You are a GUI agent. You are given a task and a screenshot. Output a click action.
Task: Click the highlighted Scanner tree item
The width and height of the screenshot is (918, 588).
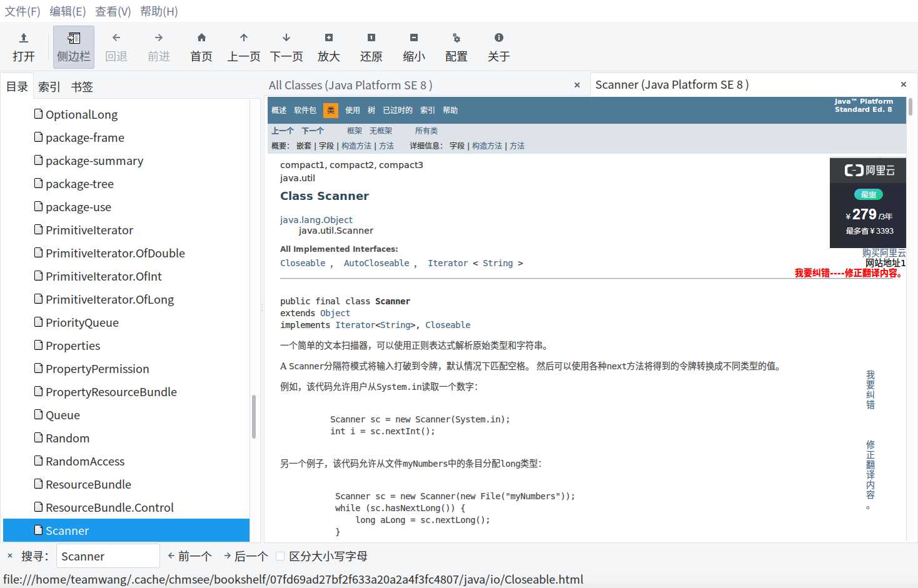tap(126, 531)
